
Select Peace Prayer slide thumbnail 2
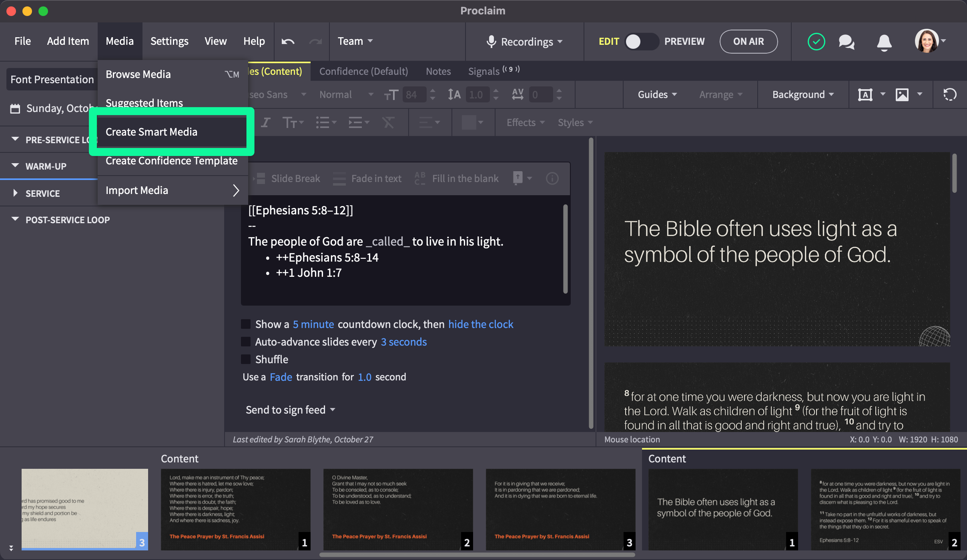[397, 509]
